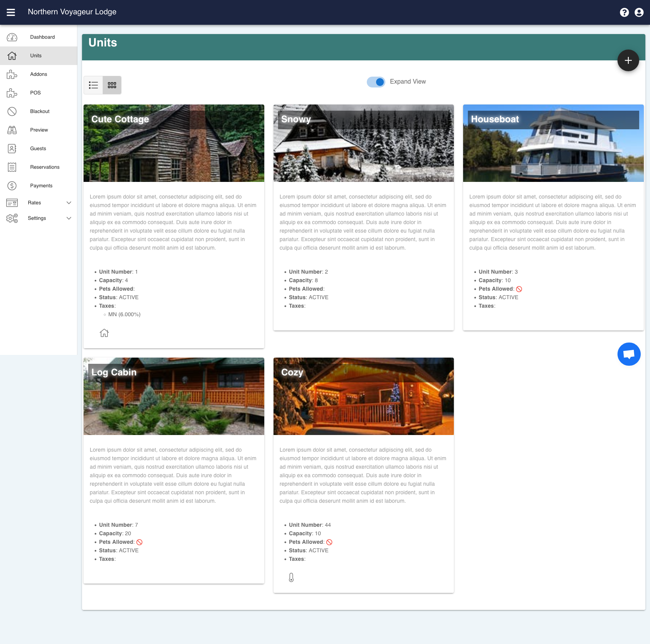The height and width of the screenshot is (644, 650).
Task: Click the thermometer icon on Cozy card
Action: coord(292,577)
